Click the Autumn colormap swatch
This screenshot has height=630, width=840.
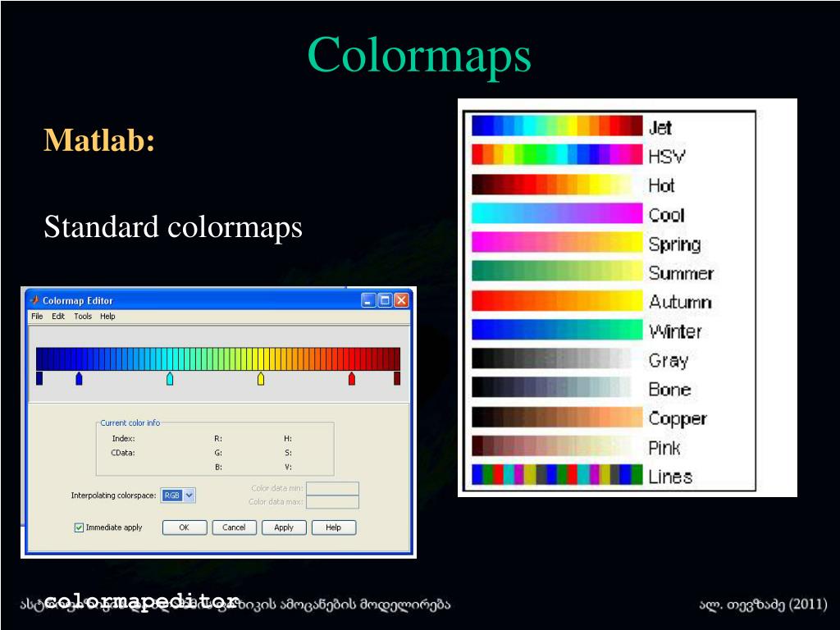click(557, 300)
